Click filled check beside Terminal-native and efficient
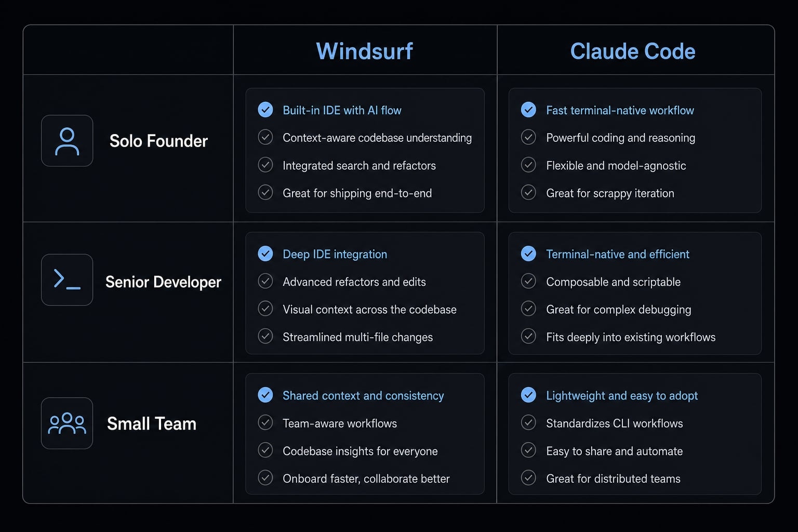Image resolution: width=798 pixels, height=532 pixels. tap(528, 254)
